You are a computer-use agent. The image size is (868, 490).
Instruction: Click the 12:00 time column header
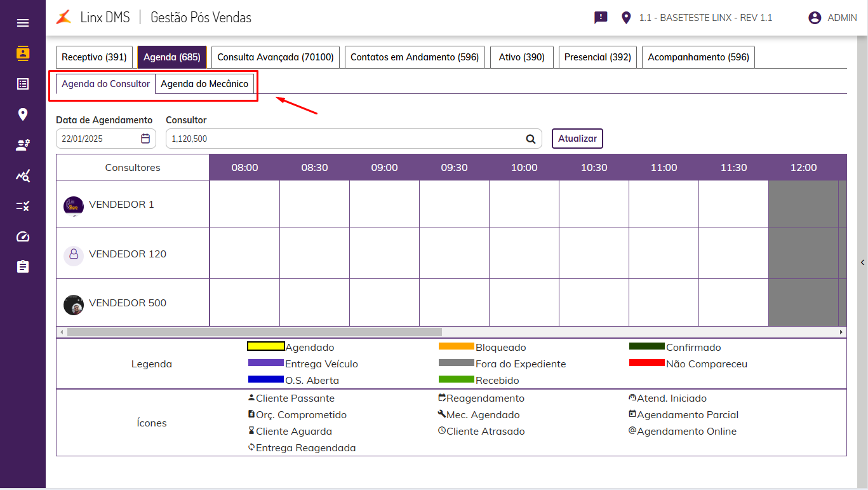tap(803, 167)
